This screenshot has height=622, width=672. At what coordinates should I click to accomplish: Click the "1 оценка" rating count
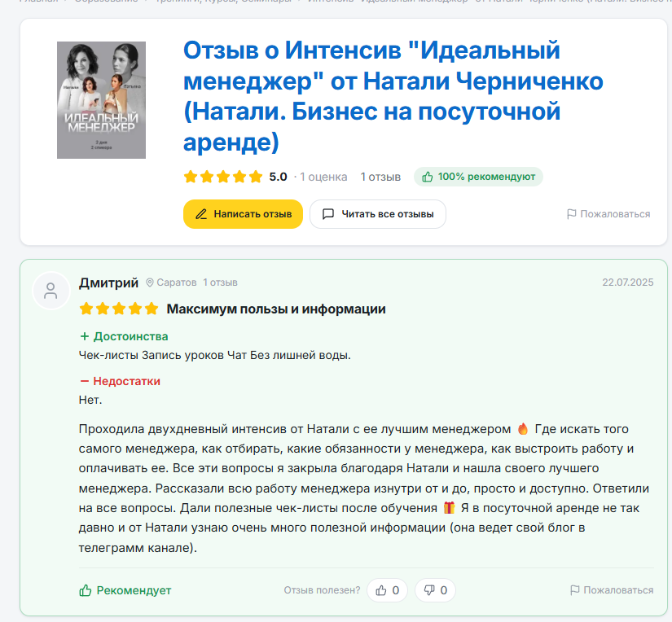pyautogui.click(x=323, y=177)
